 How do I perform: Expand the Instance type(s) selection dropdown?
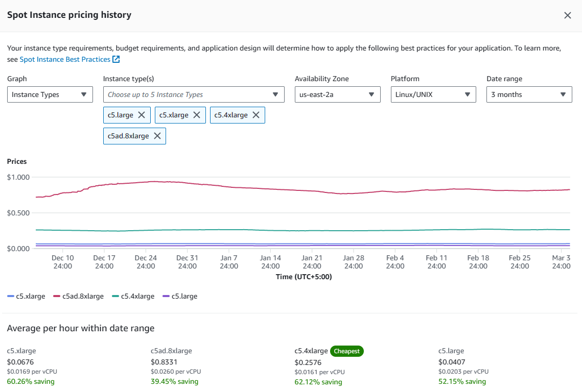(x=194, y=94)
